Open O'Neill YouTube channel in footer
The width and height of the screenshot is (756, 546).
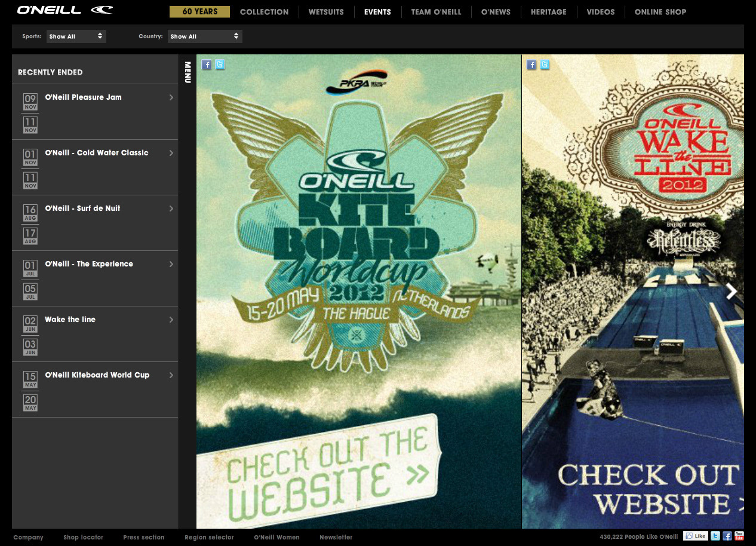[739, 536]
